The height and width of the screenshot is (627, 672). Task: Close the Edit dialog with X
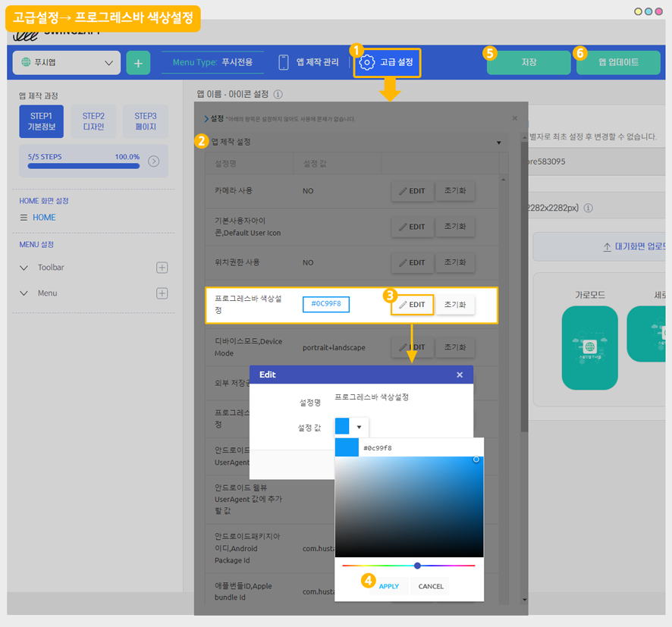click(460, 375)
